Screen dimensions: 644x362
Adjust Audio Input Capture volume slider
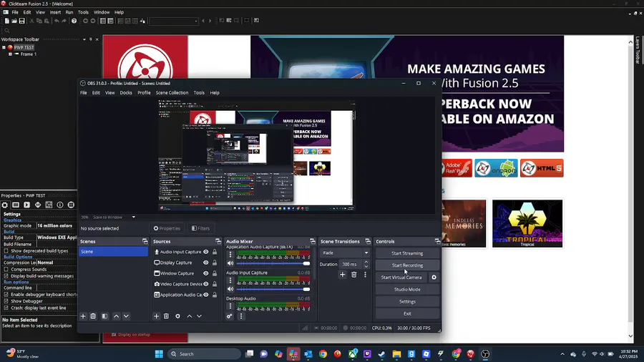pos(273,289)
